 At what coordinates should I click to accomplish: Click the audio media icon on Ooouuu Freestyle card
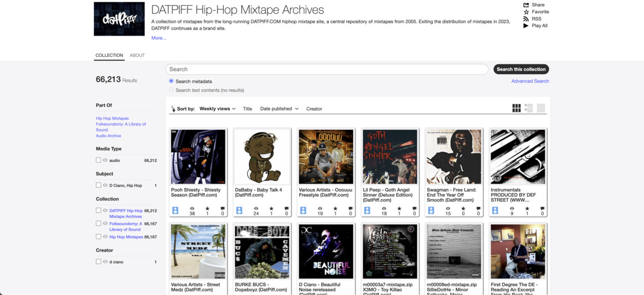pyautogui.click(x=303, y=210)
